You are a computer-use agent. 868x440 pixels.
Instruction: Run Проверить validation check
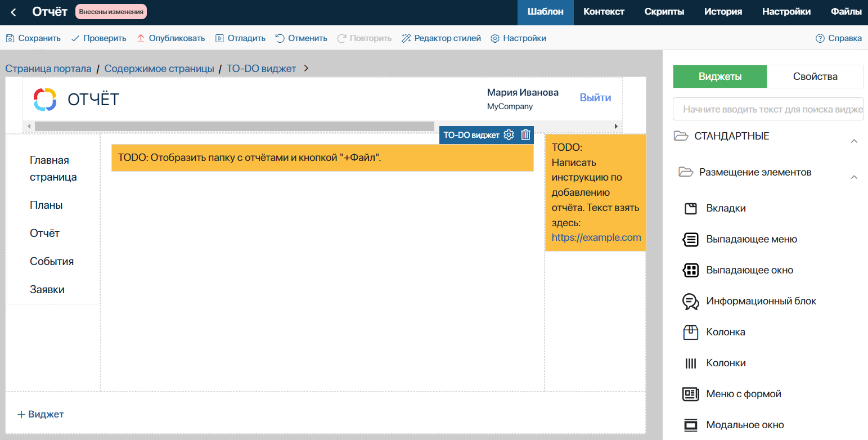[x=98, y=38]
